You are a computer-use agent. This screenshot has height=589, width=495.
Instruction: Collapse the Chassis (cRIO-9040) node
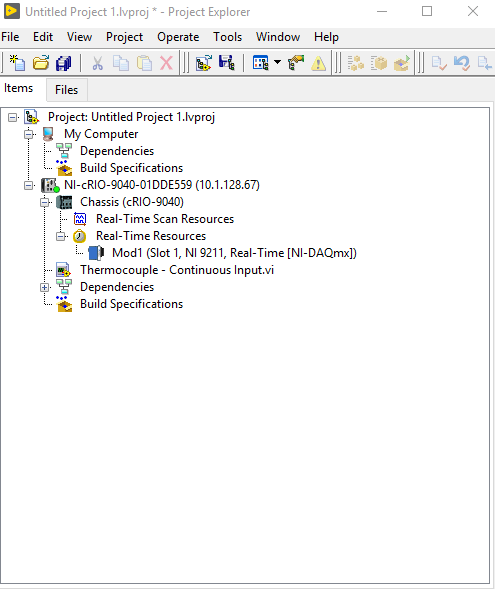click(44, 202)
